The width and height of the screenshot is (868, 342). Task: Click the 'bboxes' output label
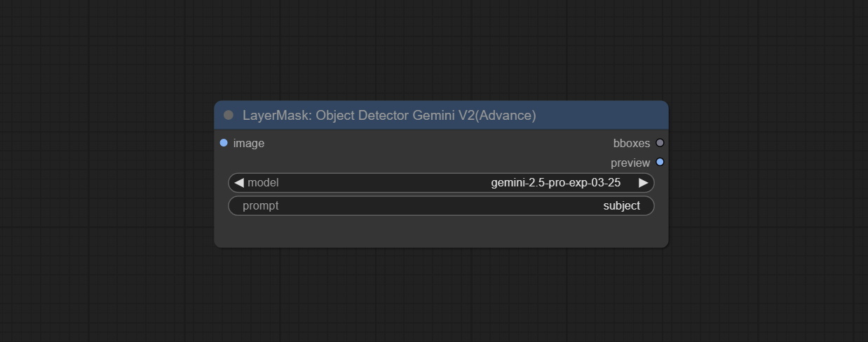click(631, 143)
